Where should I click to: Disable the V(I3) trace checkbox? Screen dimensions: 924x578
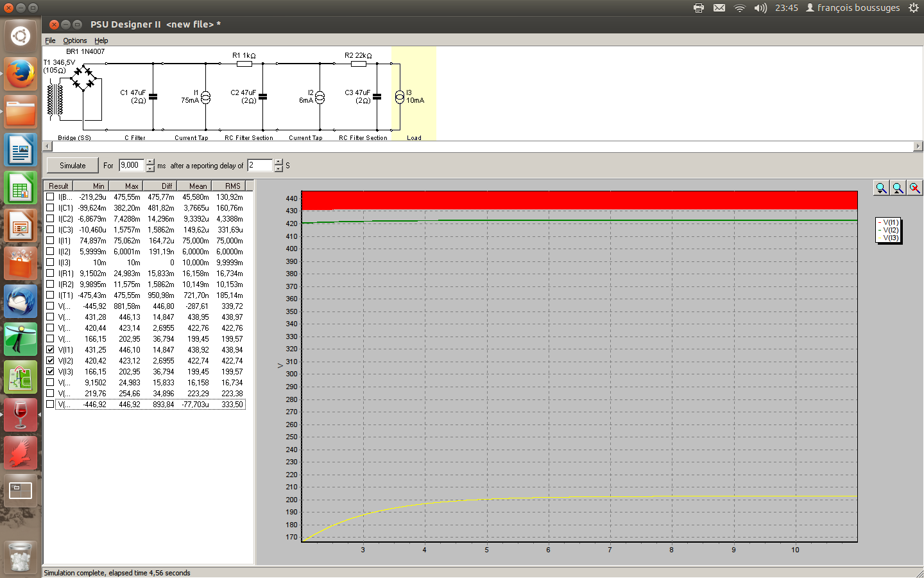click(x=50, y=372)
